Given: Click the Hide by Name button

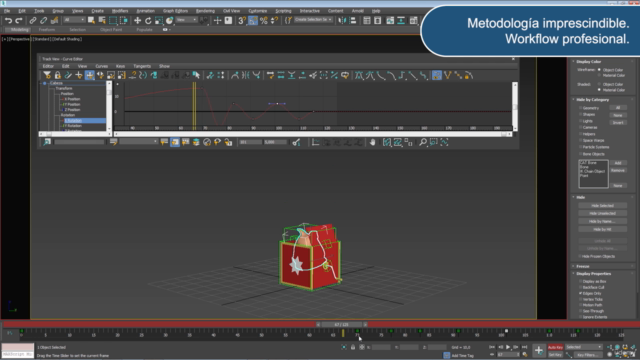Looking at the screenshot, I should (602, 221).
